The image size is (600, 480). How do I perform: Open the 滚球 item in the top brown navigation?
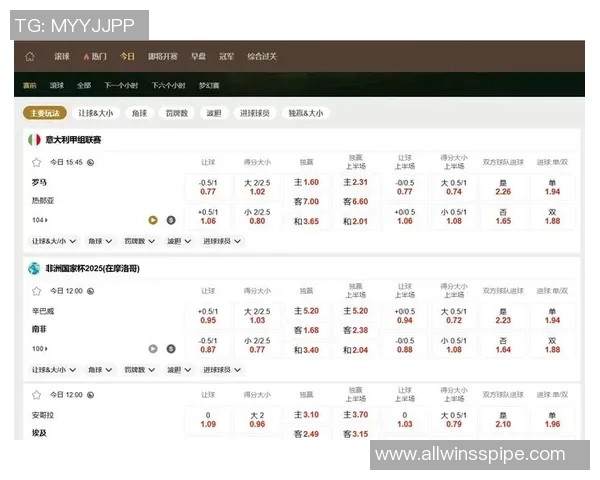(62, 57)
